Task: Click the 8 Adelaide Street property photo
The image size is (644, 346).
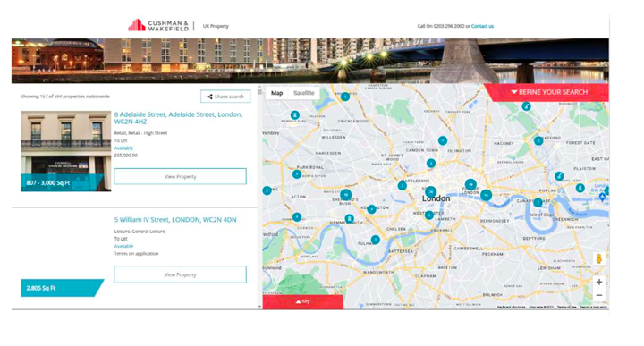Action: point(65,151)
